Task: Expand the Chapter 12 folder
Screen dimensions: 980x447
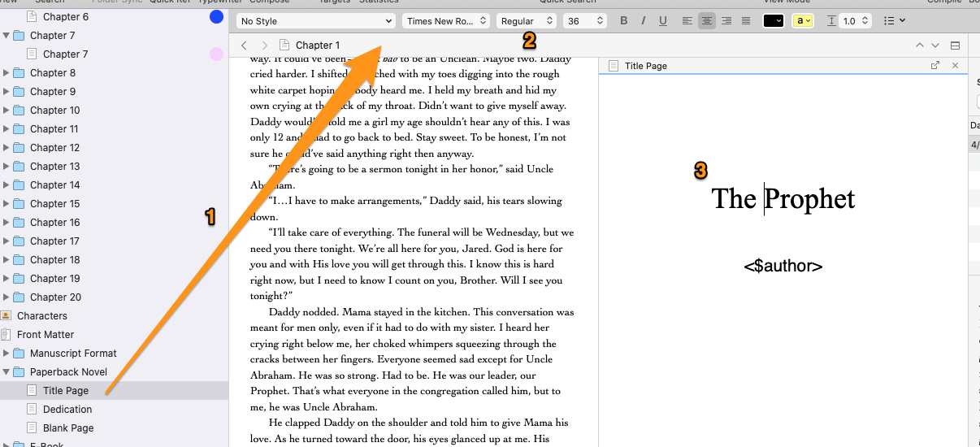Action: coord(7,148)
